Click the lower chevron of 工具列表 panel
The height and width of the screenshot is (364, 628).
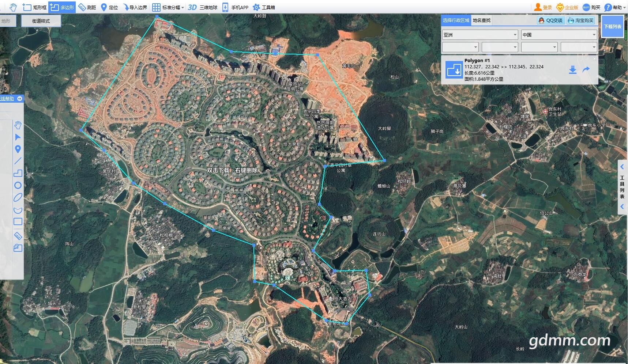[x=622, y=206]
